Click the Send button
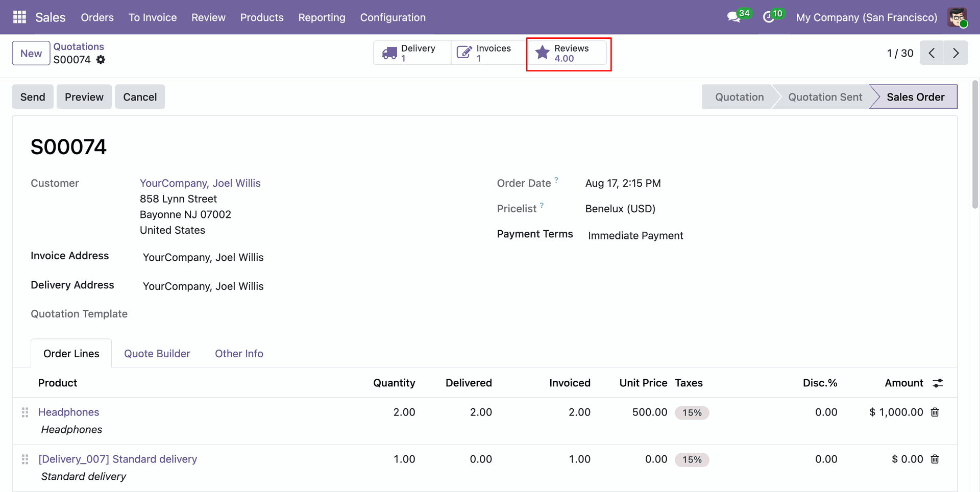 [x=33, y=96]
